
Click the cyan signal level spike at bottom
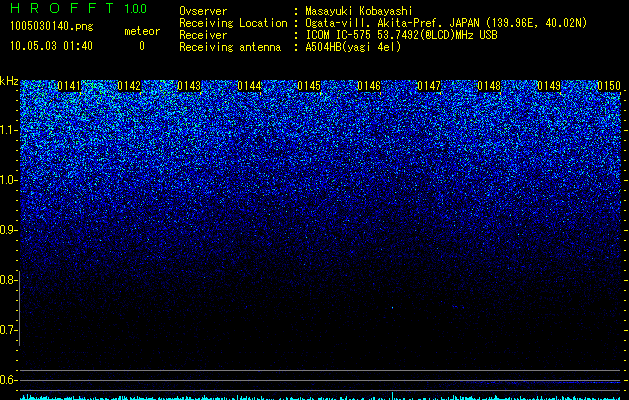tap(392, 395)
